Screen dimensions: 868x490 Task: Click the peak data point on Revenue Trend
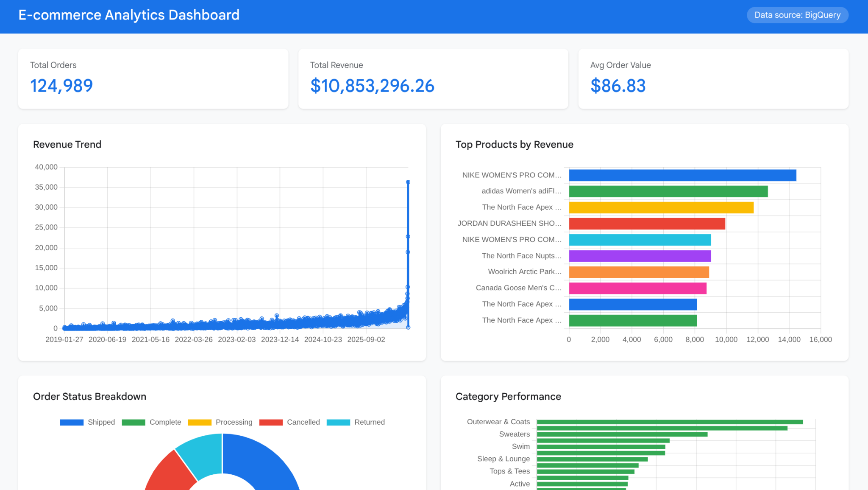408,182
